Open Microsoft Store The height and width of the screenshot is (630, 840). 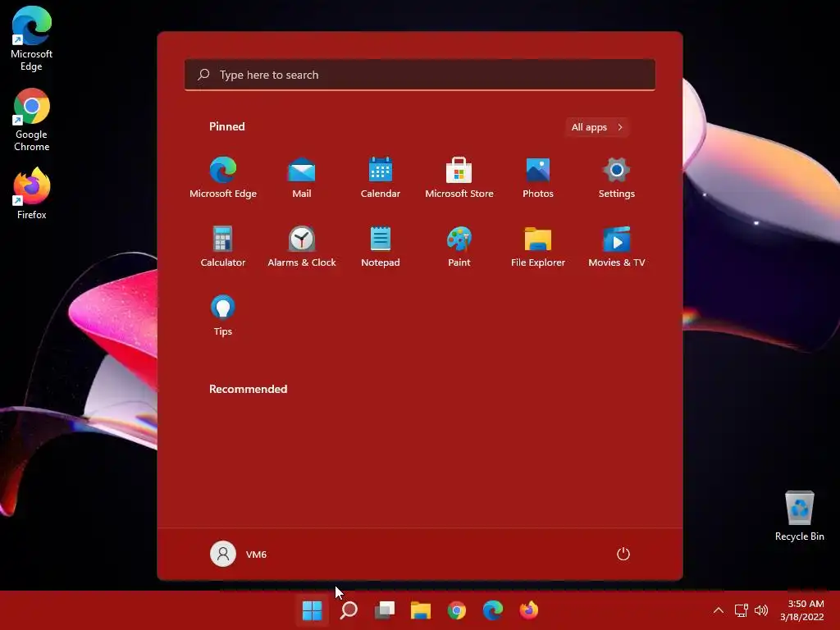[459, 178]
